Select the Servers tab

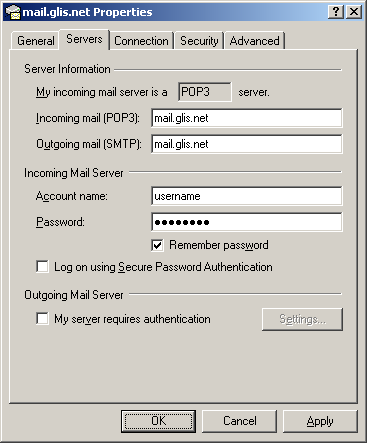[x=84, y=39]
